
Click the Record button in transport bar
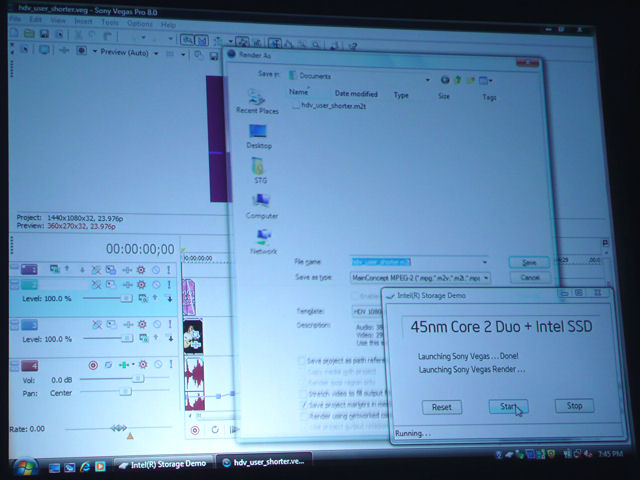195,430
